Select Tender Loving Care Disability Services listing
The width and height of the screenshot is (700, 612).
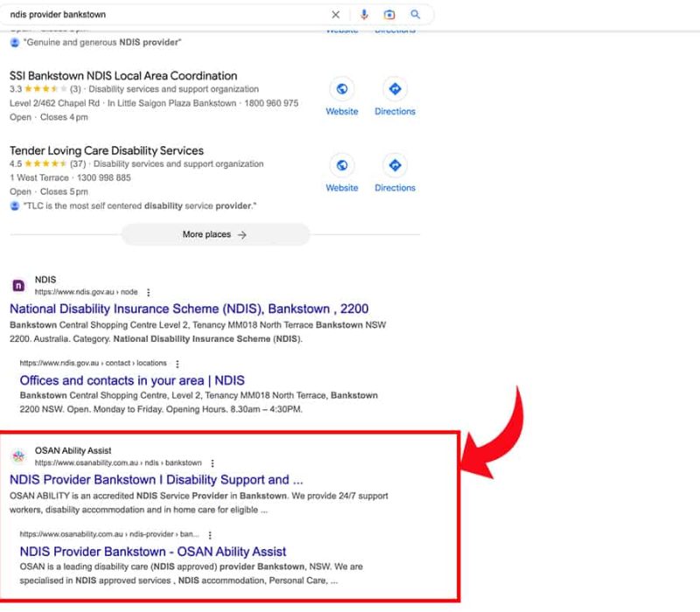(x=107, y=150)
